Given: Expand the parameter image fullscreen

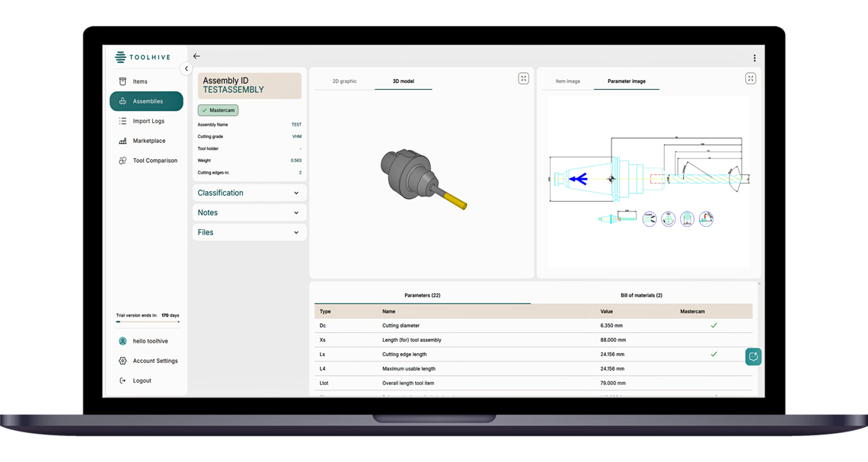Looking at the screenshot, I should [x=750, y=78].
